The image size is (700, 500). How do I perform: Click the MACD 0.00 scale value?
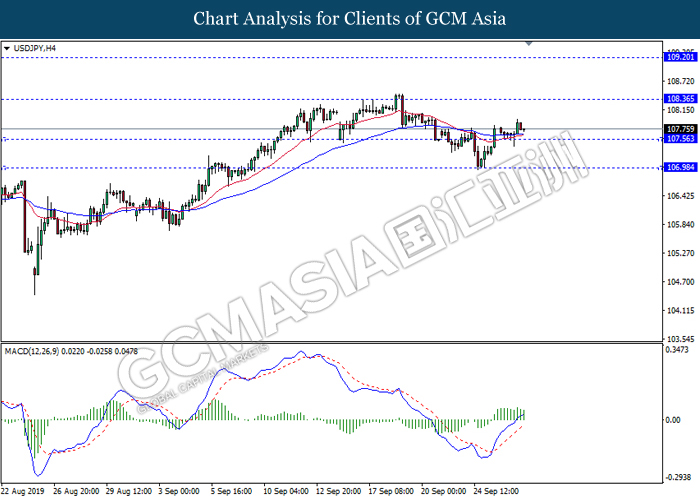pos(673,420)
